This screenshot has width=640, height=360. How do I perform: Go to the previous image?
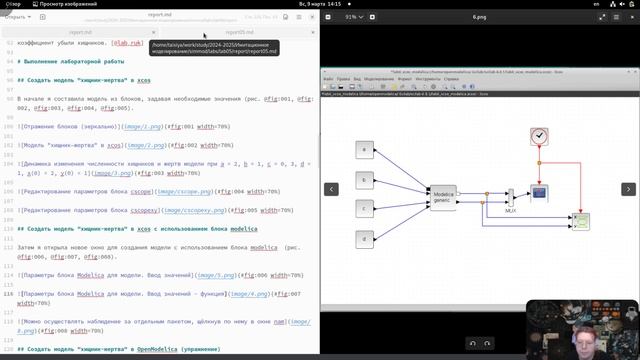[x=331, y=189]
